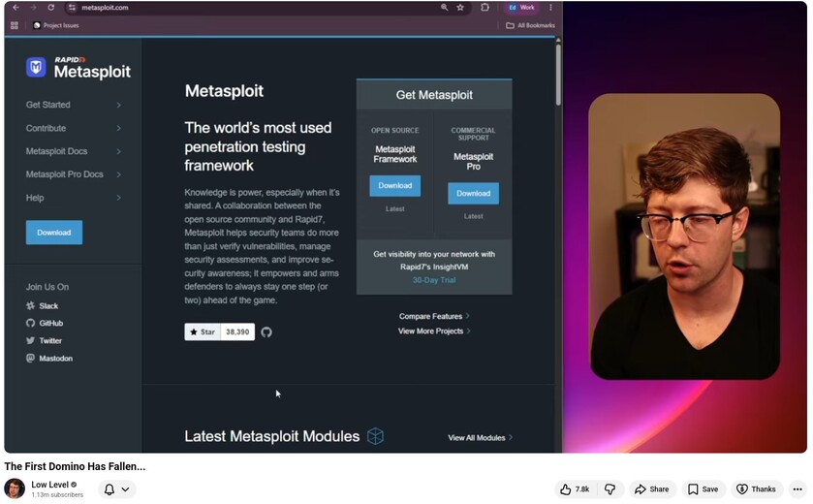Screen dimensions: 813x504
Task: Open the 30-Day Trial link
Action: pyautogui.click(x=434, y=280)
